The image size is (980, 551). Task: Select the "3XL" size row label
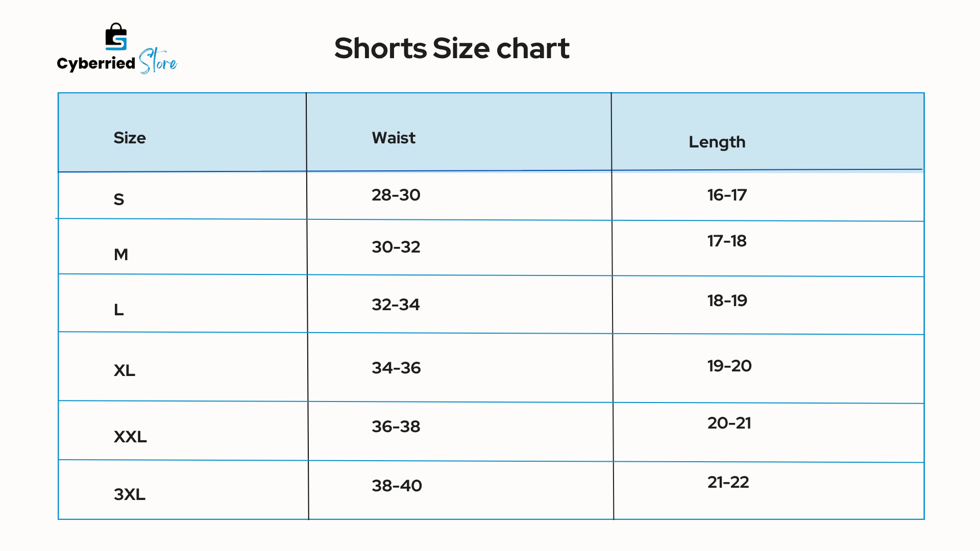(x=130, y=494)
